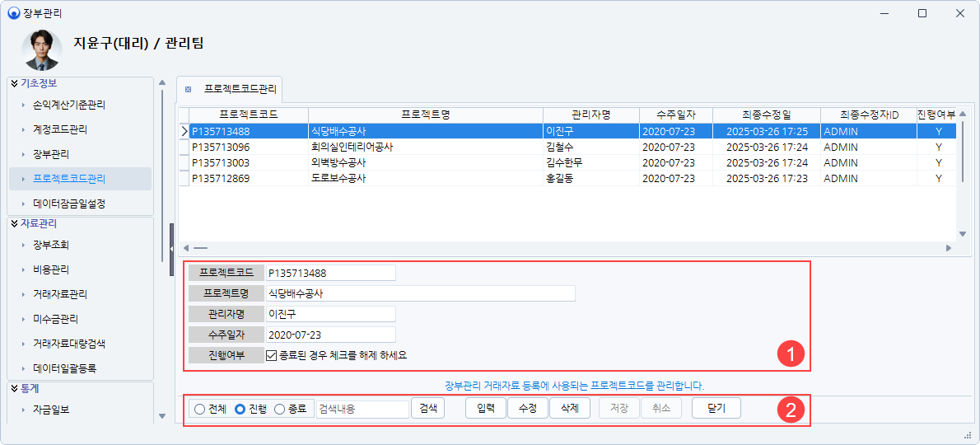Screen dimensions: 980x445
Task: Select the 종료 radio button
Action: [279, 409]
